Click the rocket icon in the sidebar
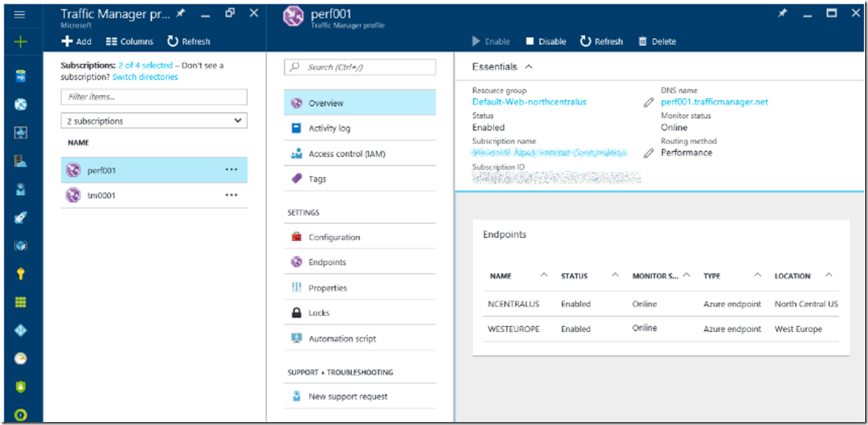 pos(20,218)
